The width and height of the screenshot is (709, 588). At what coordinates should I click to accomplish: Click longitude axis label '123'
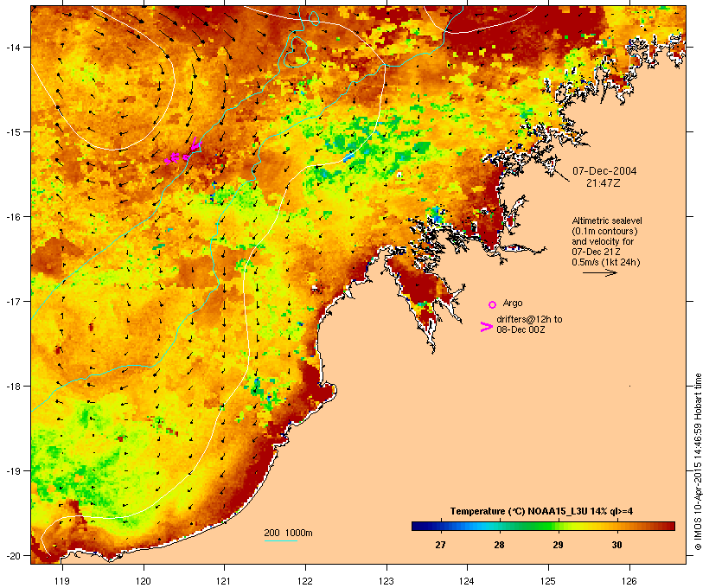click(386, 581)
